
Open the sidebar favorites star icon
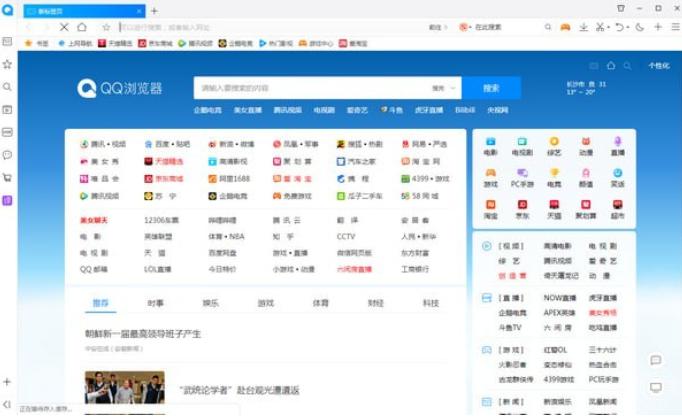(7, 64)
